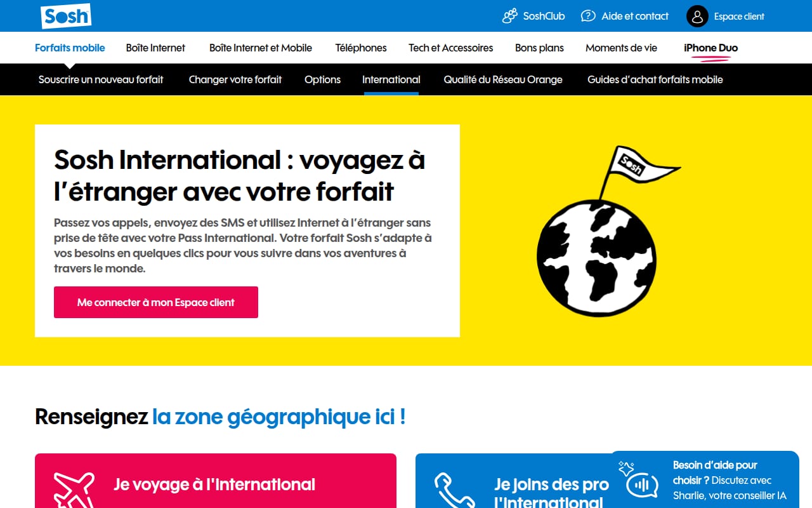Open Téléphones menu

(361, 48)
